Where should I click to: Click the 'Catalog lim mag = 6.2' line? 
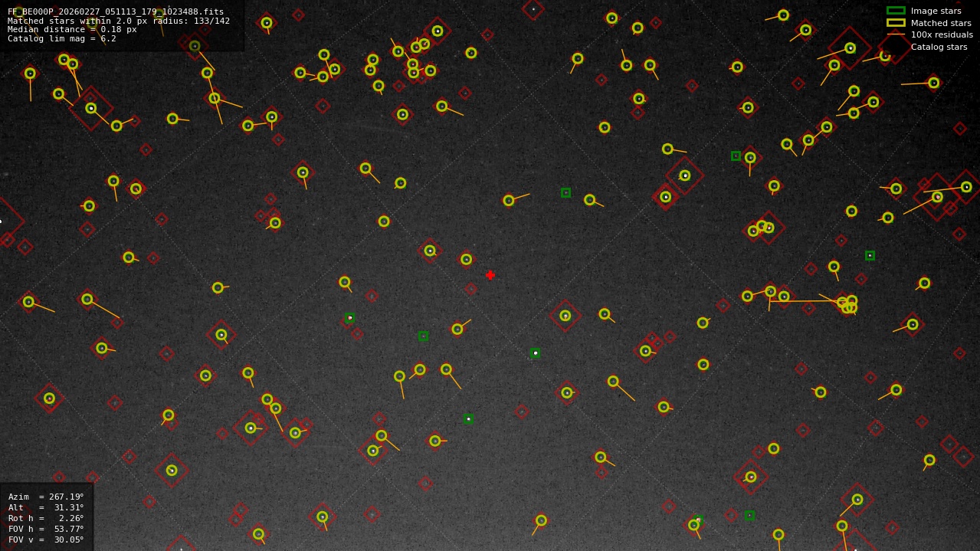[62, 38]
